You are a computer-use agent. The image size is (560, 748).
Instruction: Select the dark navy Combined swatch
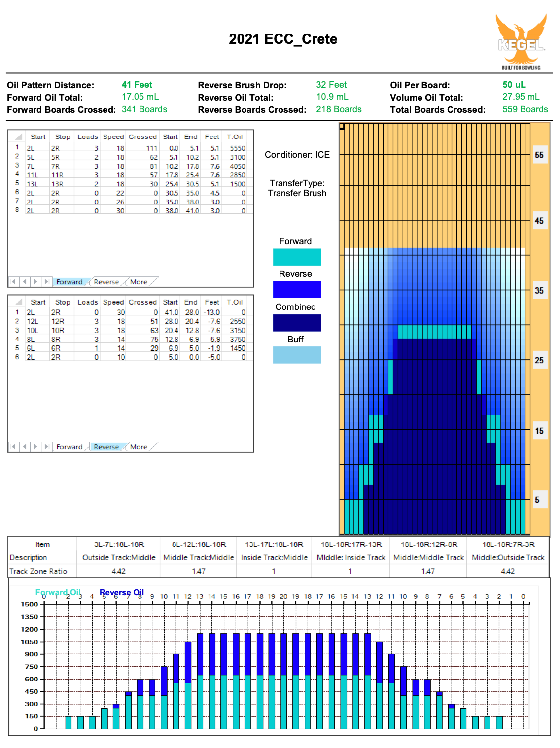[297, 323]
